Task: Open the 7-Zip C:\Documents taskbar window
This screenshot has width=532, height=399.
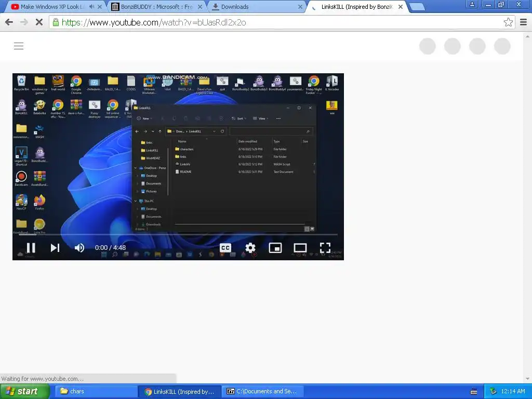Action: [x=262, y=392]
